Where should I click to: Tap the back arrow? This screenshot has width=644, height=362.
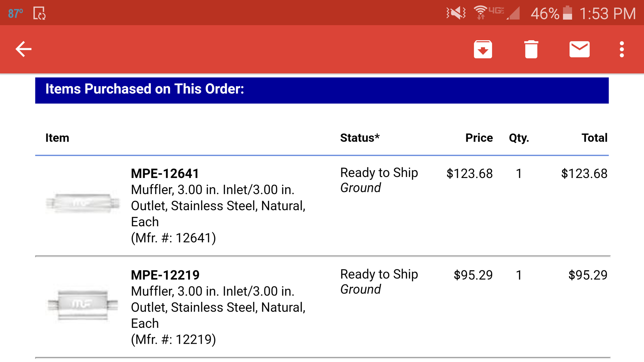pos(24,49)
